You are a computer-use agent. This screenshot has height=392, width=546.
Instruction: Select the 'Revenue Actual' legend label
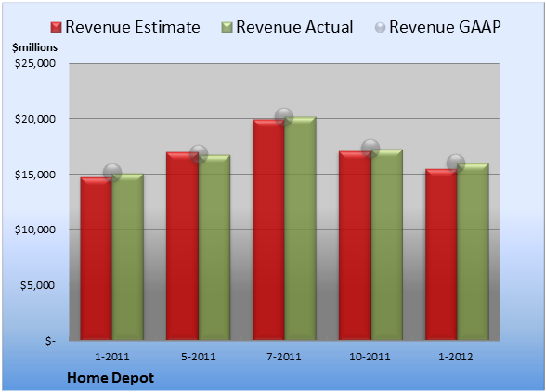pyautogui.click(x=294, y=27)
